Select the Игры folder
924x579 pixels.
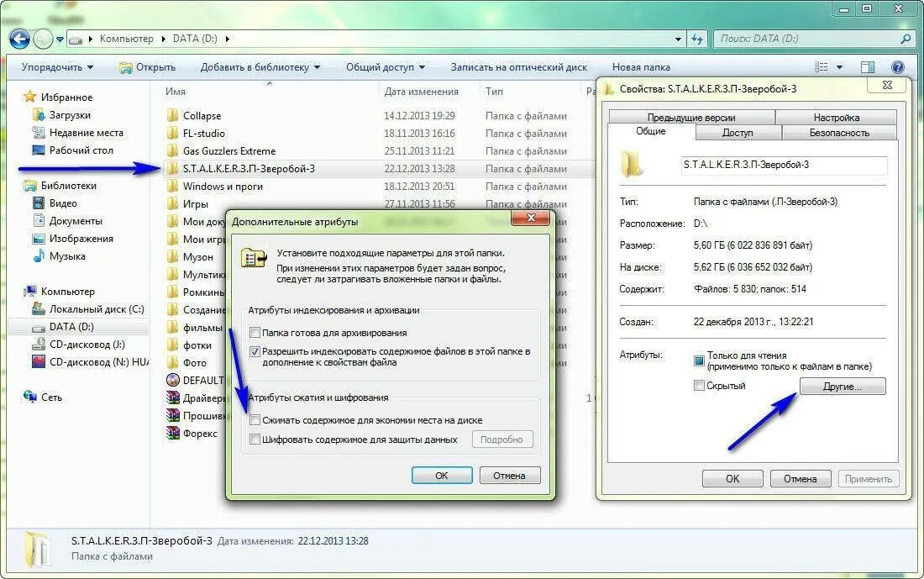[195, 204]
